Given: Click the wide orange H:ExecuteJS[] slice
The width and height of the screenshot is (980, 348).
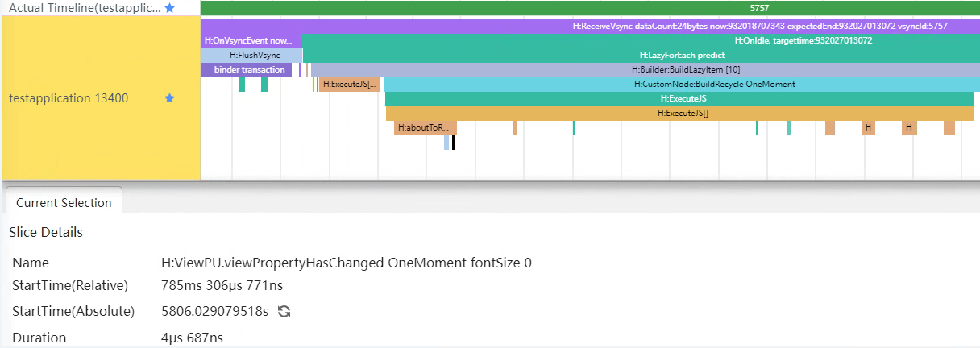Looking at the screenshot, I should [x=679, y=113].
